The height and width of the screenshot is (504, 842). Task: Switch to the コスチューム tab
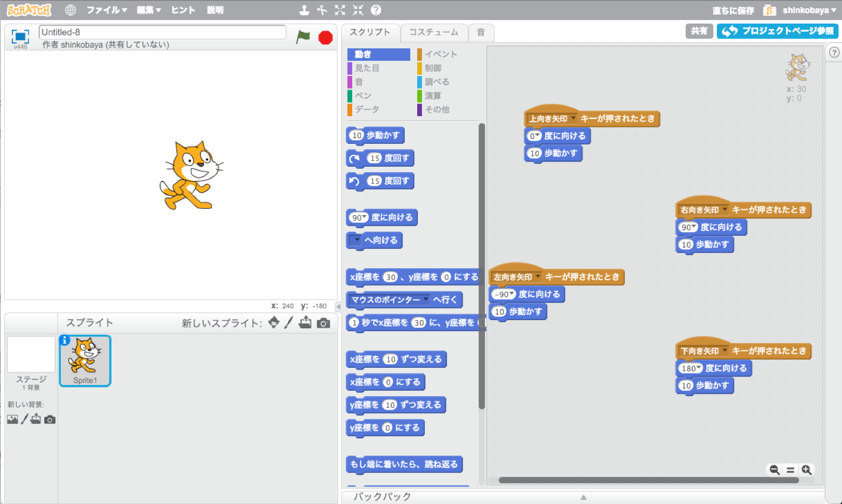pos(434,32)
